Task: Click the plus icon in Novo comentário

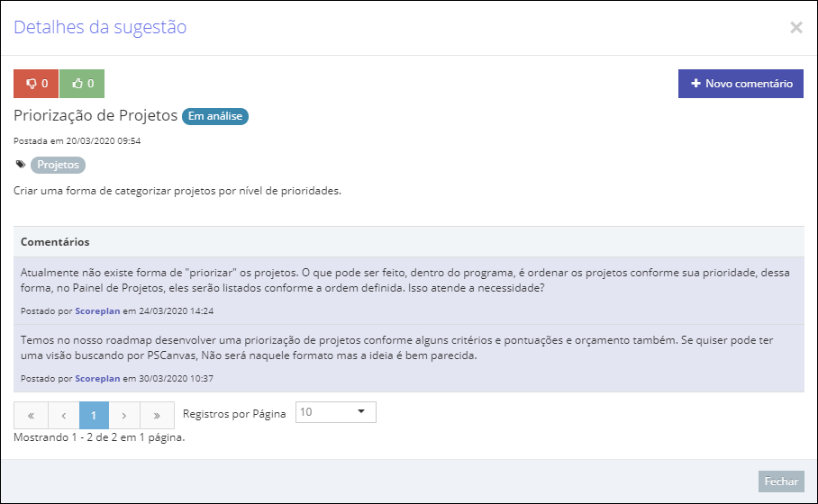Action: click(695, 84)
